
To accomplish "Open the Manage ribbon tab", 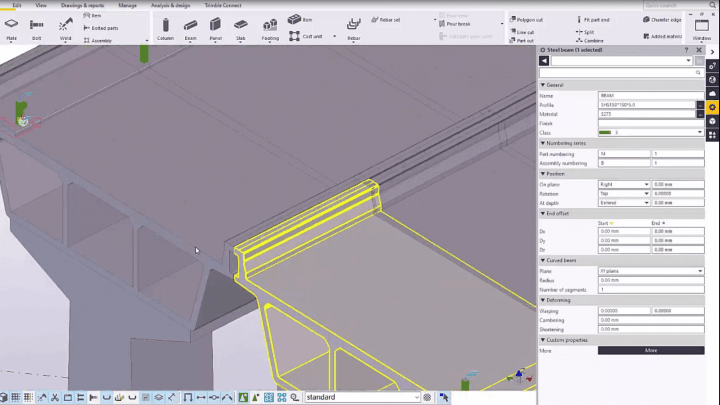I will click(x=127, y=5).
